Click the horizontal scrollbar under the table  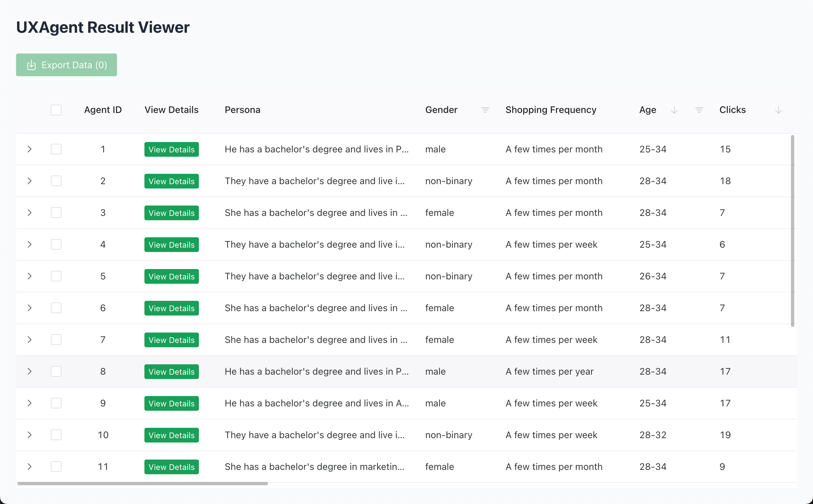[x=143, y=483]
